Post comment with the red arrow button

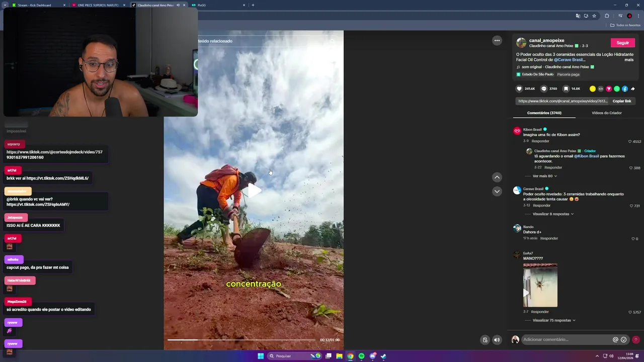(636, 340)
